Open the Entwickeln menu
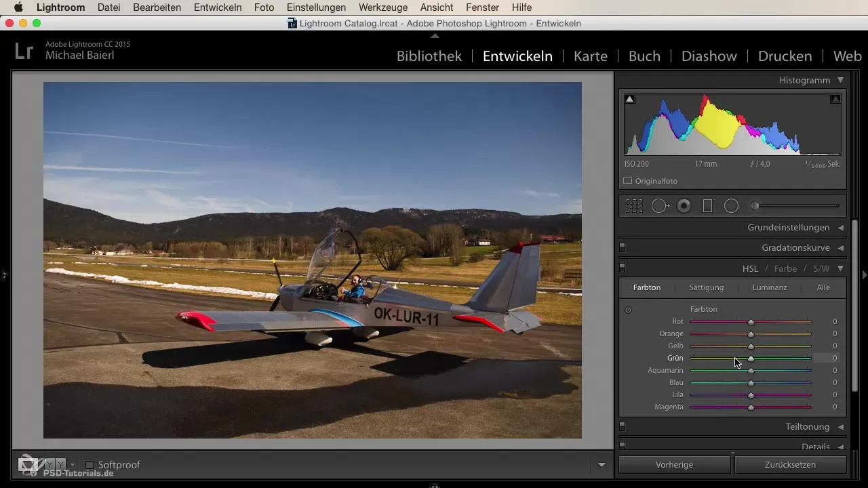Image resolution: width=868 pixels, height=488 pixels. (218, 7)
